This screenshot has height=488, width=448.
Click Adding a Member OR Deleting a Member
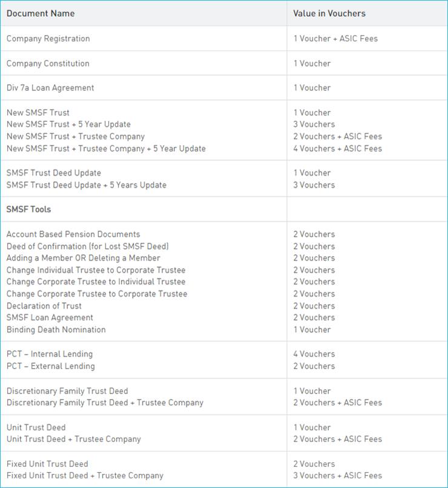click(83, 259)
